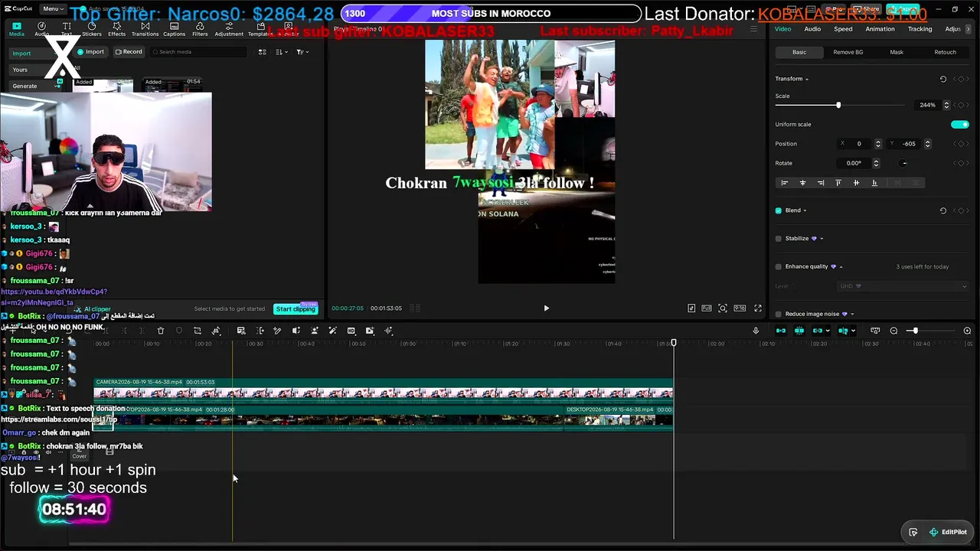
Task: Toggle media grid view icon
Action: (262, 52)
